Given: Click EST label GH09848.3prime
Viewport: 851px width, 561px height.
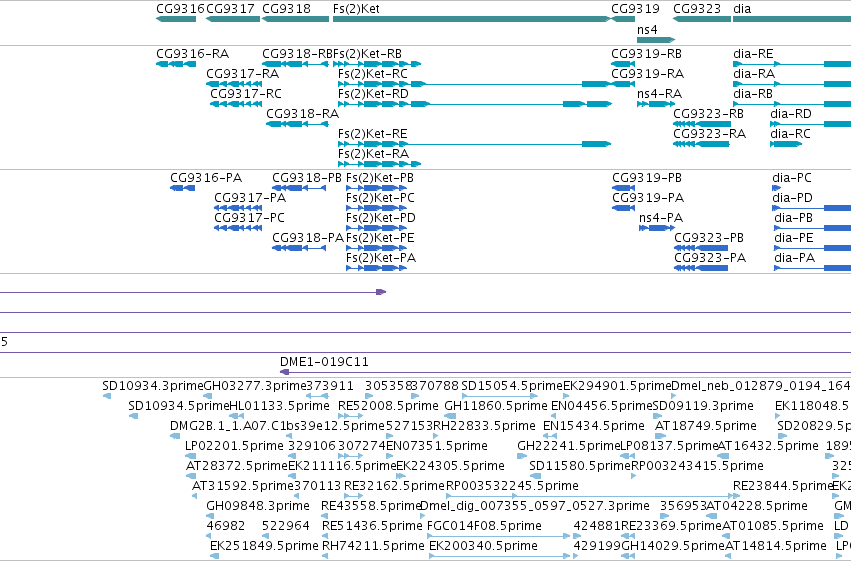Looking at the screenshot, I should click(x=258, y=506).
